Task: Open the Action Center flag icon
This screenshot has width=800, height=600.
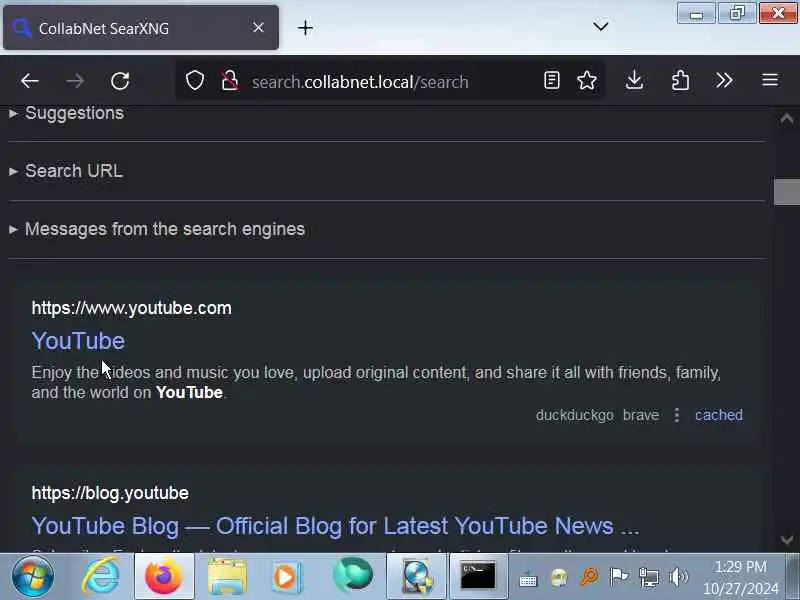Action: tap(619, 577)
